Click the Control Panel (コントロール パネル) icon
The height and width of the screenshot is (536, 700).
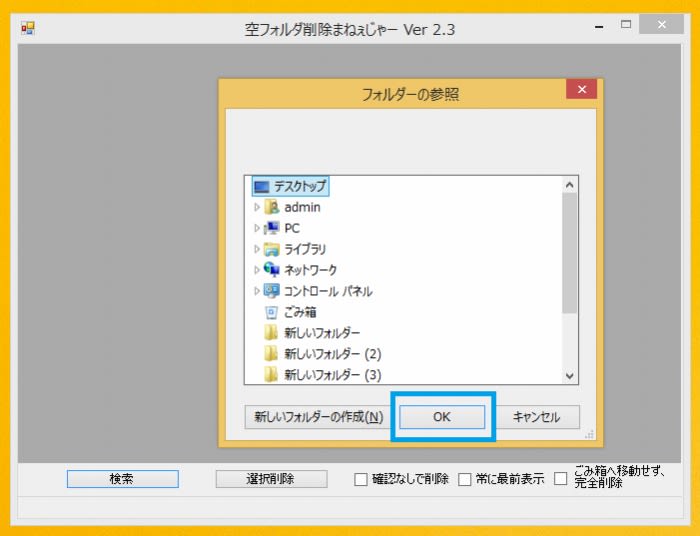271,291
